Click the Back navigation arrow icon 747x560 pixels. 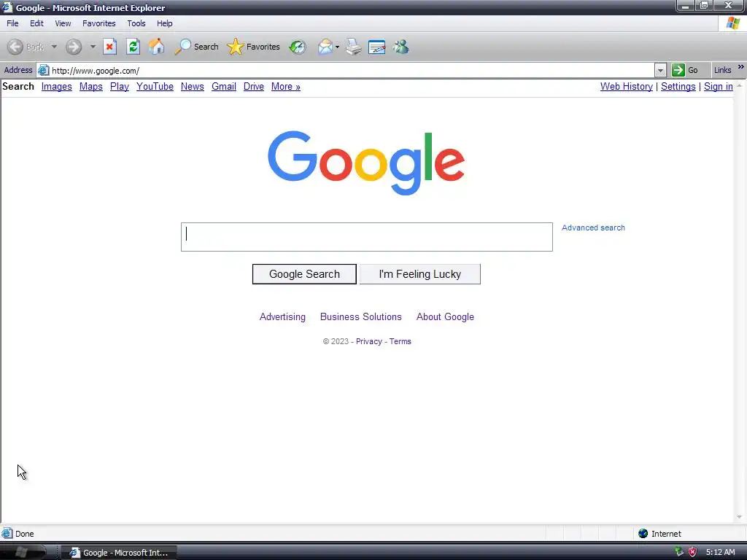click(x=15, y=47)
